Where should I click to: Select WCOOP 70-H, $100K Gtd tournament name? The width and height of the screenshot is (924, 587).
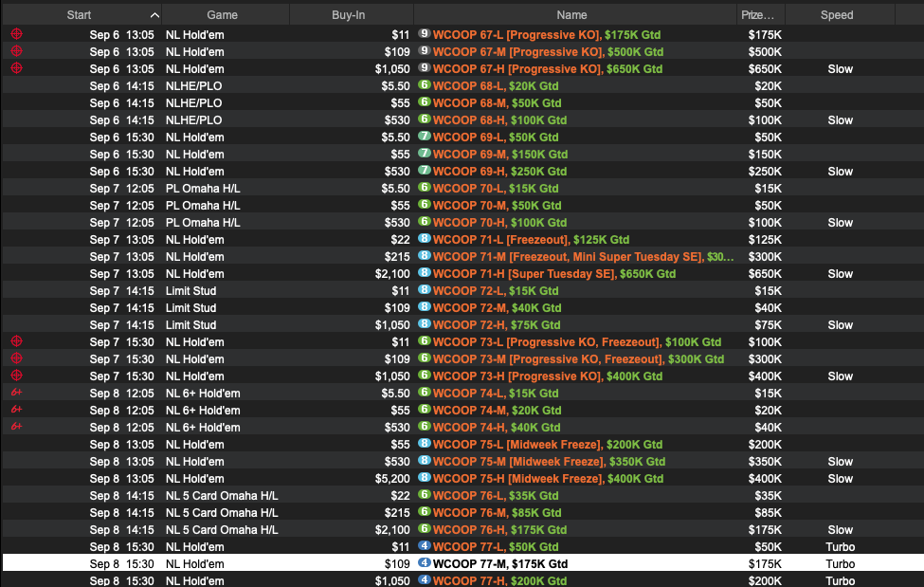coord(499,223)
